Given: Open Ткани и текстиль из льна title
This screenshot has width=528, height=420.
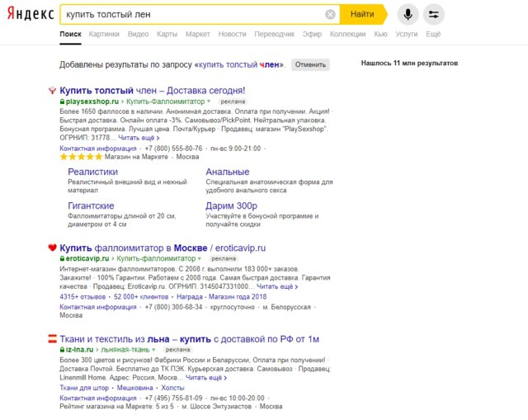Looking at the screenshot, I should click(x=190, y=339).
